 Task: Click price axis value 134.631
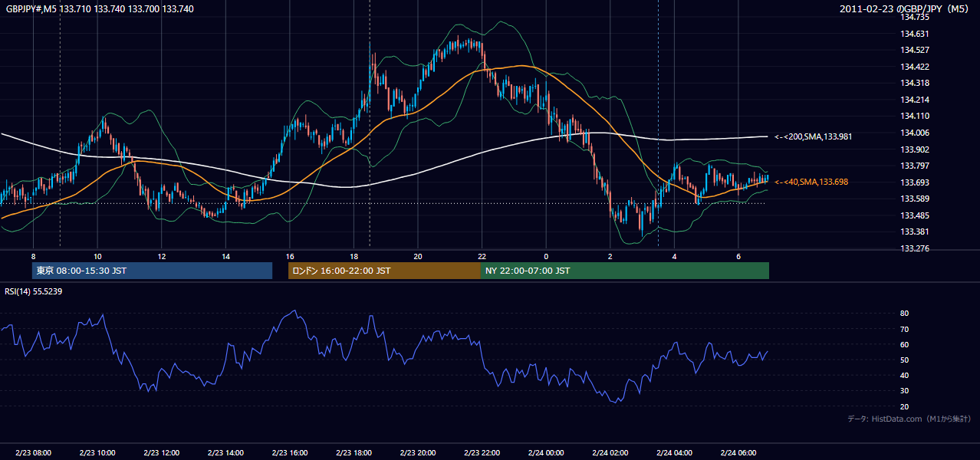tap(915, 34)
